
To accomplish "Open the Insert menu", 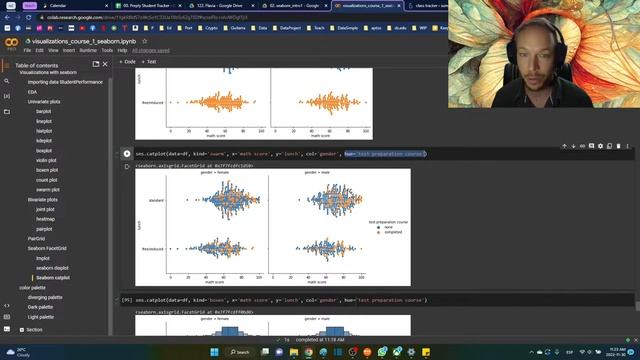I will click(x=69, y=51).
